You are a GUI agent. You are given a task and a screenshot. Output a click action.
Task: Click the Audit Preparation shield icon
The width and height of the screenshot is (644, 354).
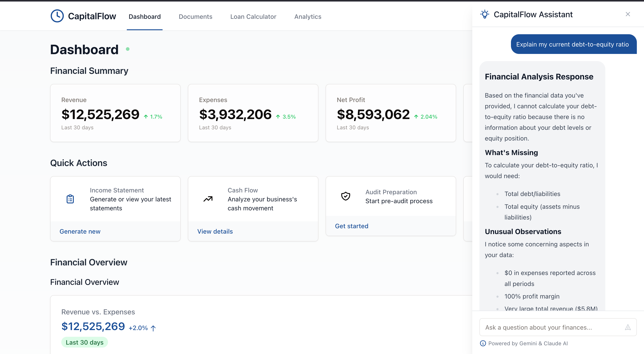click(x=346, y=196)
